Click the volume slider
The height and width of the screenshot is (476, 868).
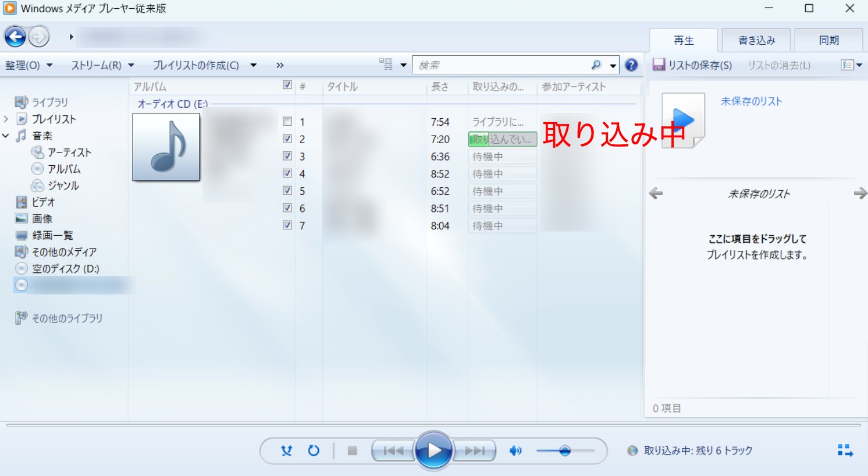tap(565, 450)
